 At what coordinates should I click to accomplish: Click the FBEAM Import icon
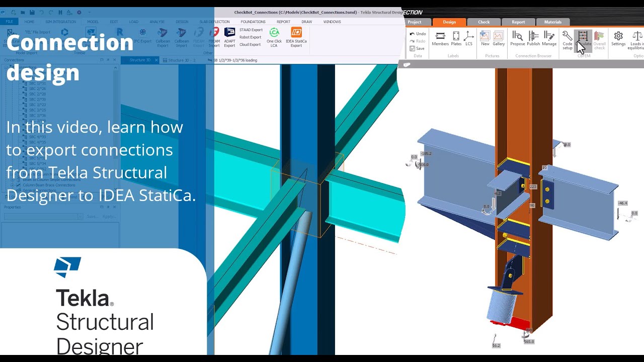[214, 33]
